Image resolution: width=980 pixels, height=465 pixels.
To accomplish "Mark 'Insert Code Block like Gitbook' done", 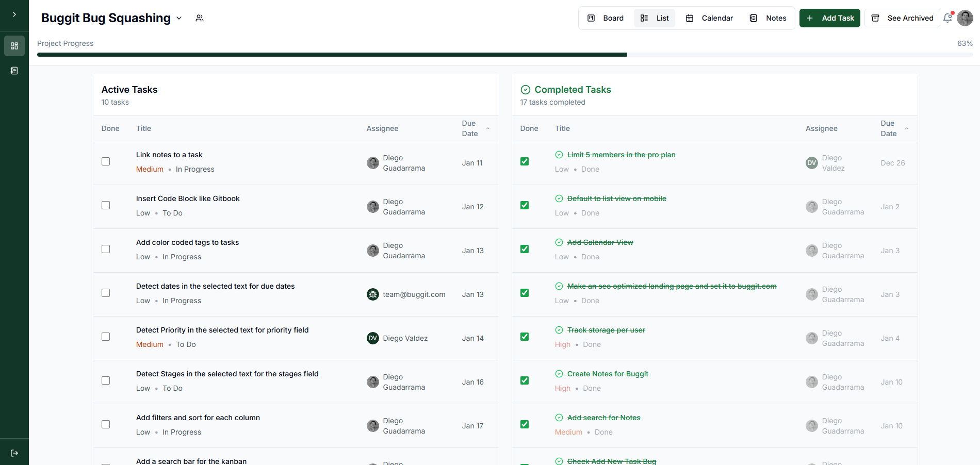I will (106, 205).
